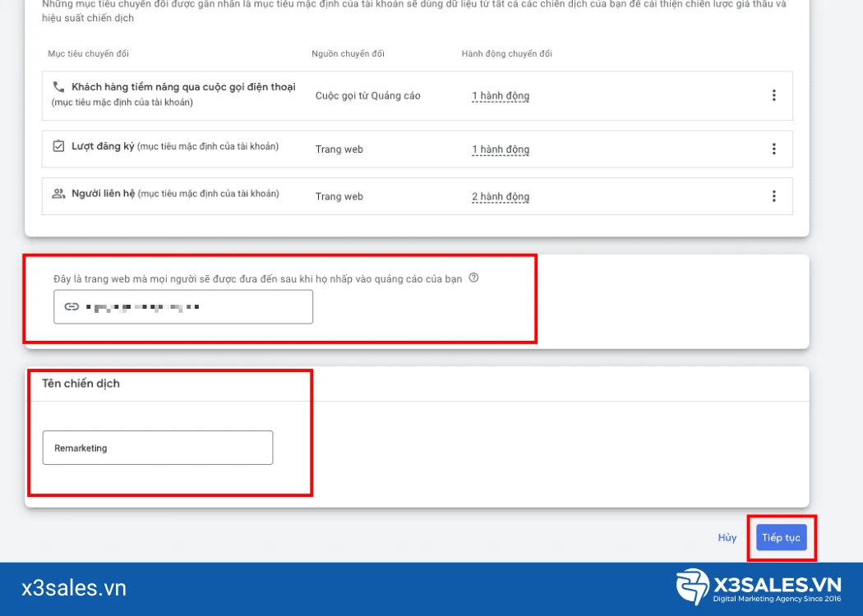Click the Hủy button

pos(727,537)
